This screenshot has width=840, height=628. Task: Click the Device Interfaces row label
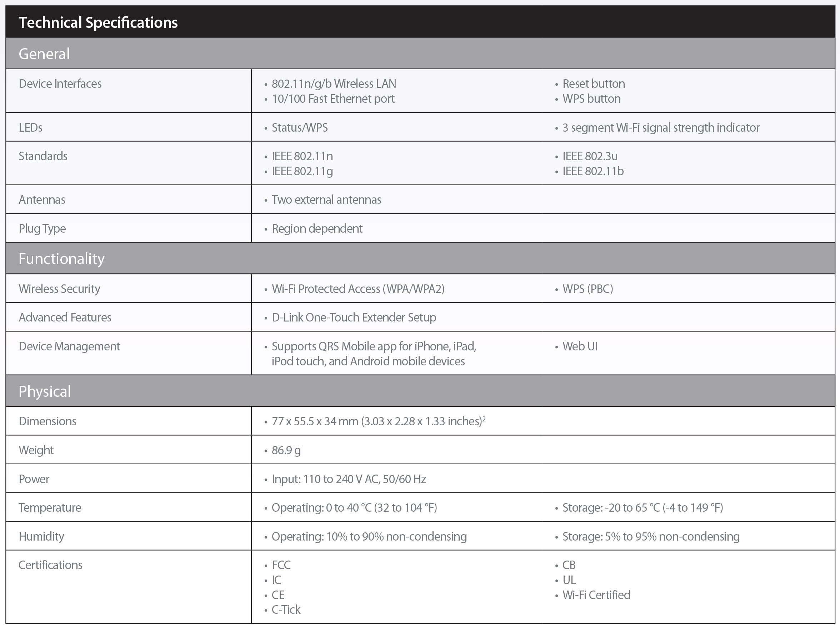point(60,84)
